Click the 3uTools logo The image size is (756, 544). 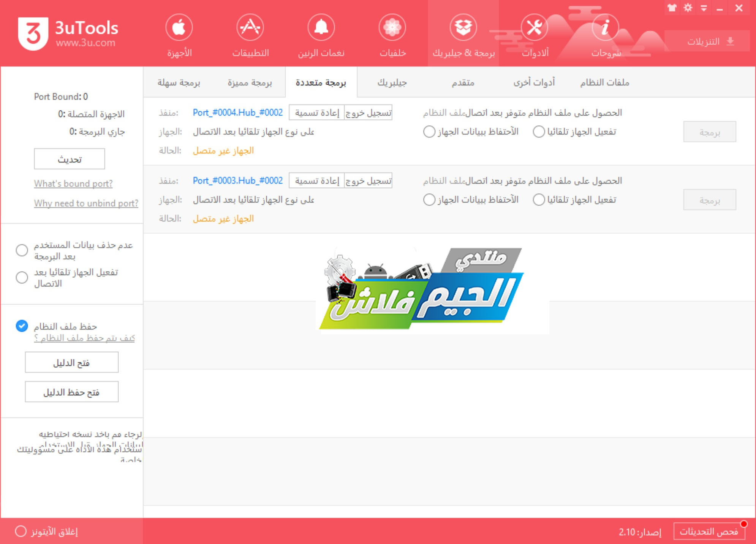[x=33, y=34]
